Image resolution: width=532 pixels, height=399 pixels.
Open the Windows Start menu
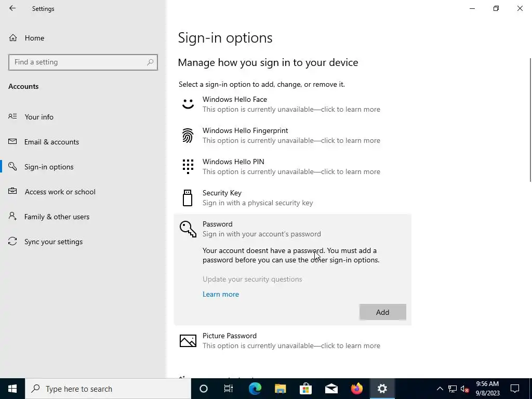pyautogui.click(x=12, y=389)
